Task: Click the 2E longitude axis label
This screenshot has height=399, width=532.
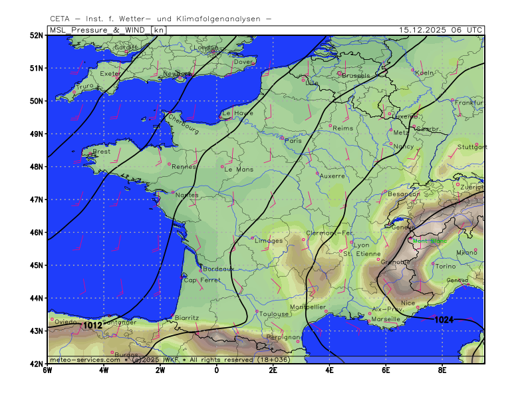Action: 273,370
